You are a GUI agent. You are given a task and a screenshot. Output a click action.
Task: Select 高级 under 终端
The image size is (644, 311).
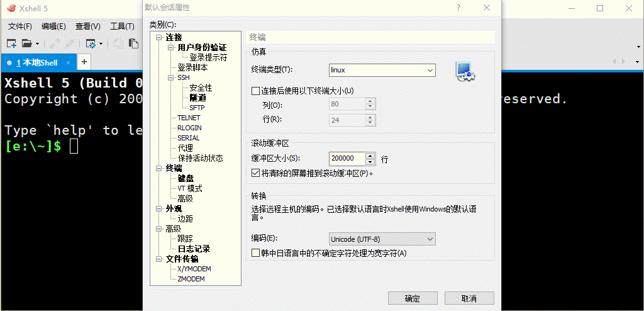186,198
